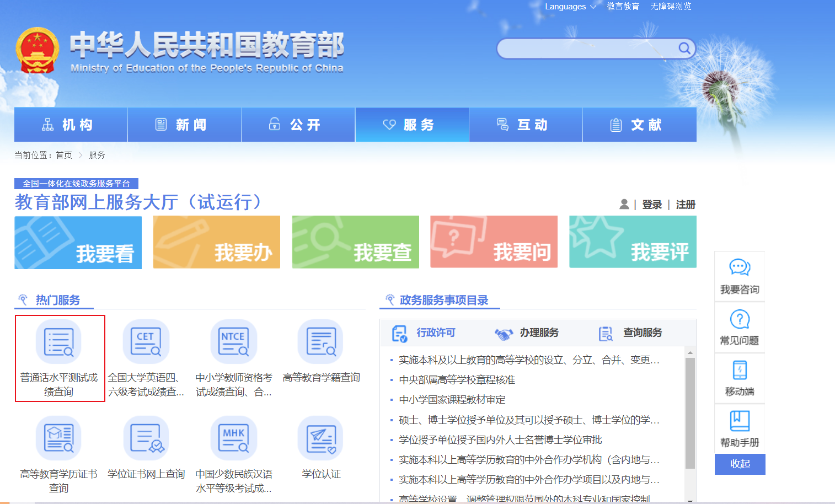This screenshot has width=835, height=504.
Task: Open 中央部属高等学校章程核准 list item
Action: [x=457, y=379]
